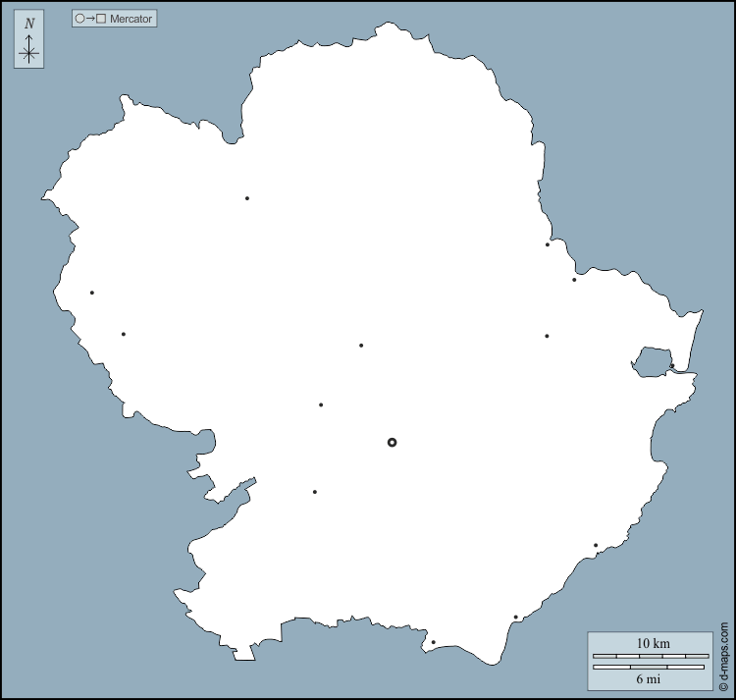
Task: Click the letter N above the compass
Action: [x=29, y=24]
